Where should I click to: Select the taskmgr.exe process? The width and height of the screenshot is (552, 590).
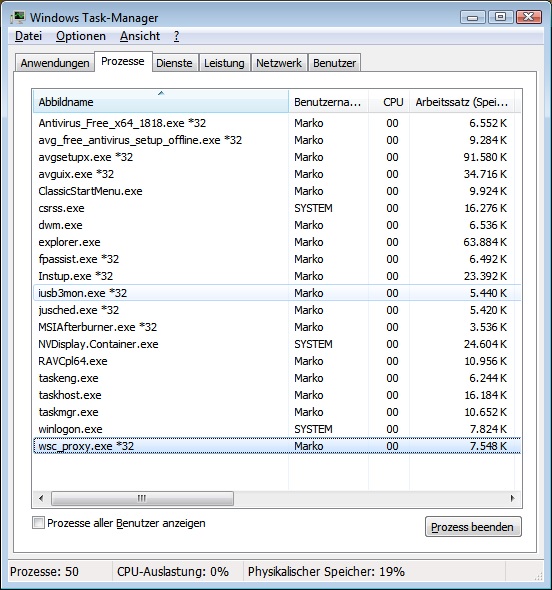click(x=277, y=412)
